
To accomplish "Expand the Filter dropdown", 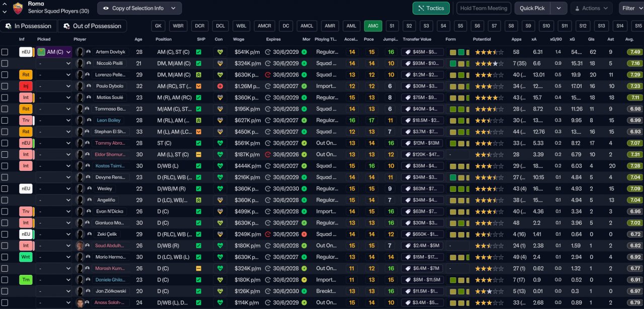I will click(632, 8).
